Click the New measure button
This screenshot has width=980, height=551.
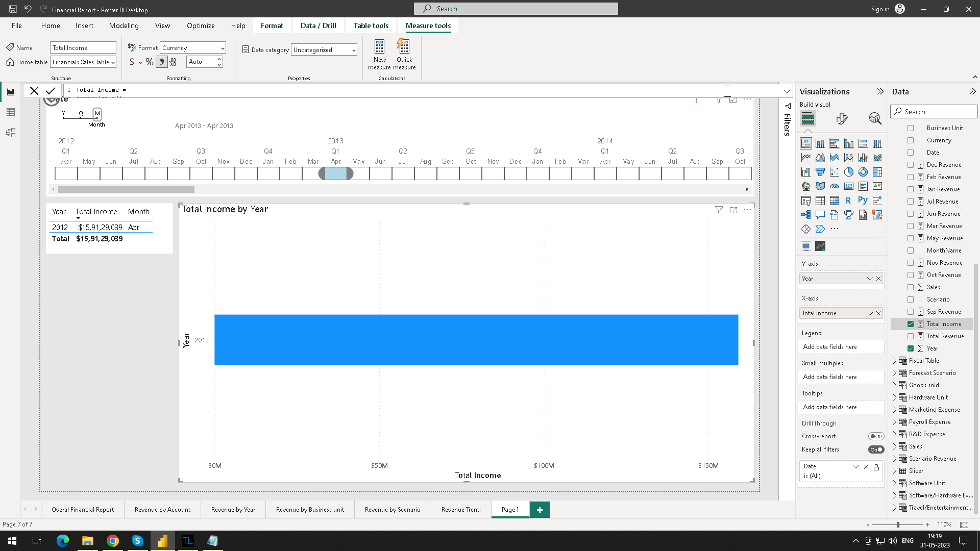379,54
